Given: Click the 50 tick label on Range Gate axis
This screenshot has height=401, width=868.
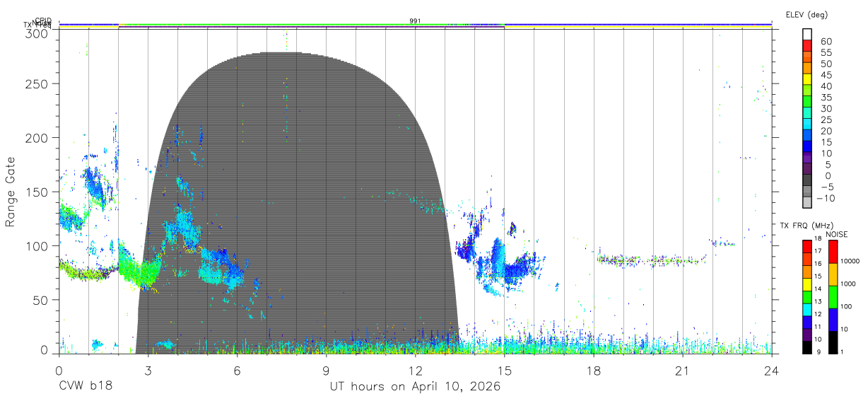Looking at the screenshot, I should (x=41, y=300).
